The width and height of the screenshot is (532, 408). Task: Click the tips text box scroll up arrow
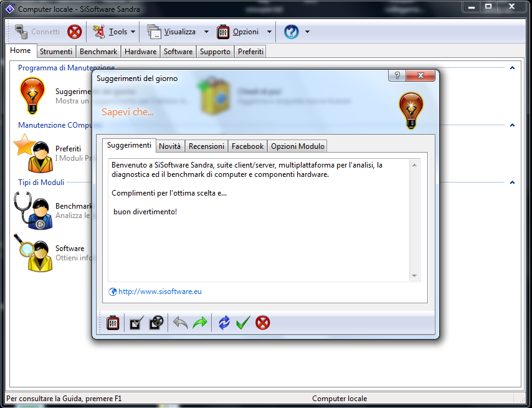tap(414, 165)
